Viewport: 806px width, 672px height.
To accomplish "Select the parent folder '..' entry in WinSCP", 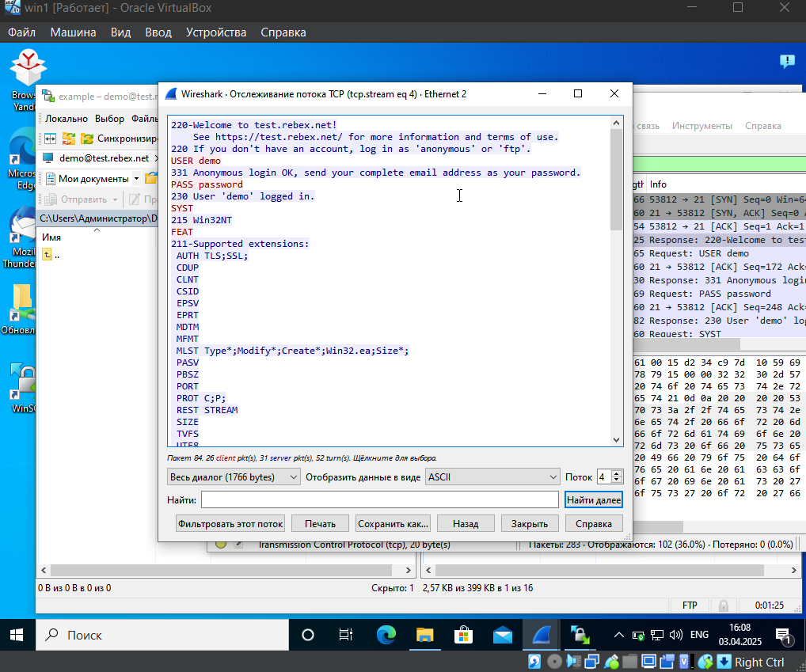I will pyautogui.click(x=51, y=254).
